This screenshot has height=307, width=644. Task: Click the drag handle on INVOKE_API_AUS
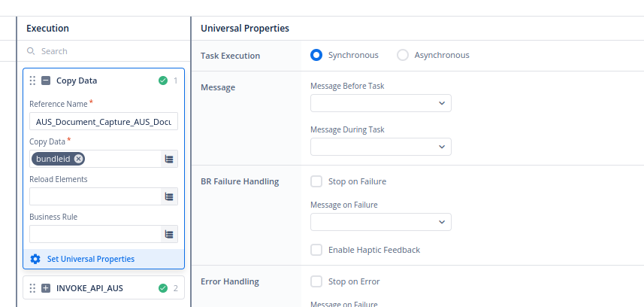(x=32, y=288)
